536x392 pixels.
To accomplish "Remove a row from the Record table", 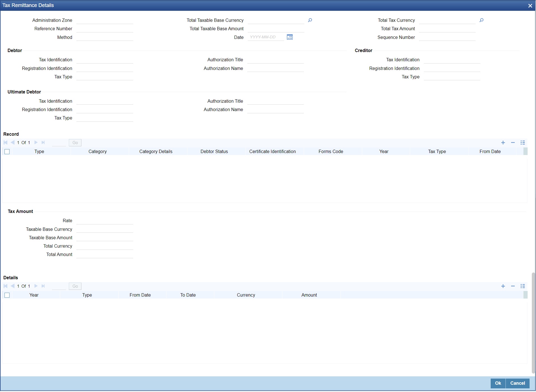I will pyautogui.click(x=513, y=143).
